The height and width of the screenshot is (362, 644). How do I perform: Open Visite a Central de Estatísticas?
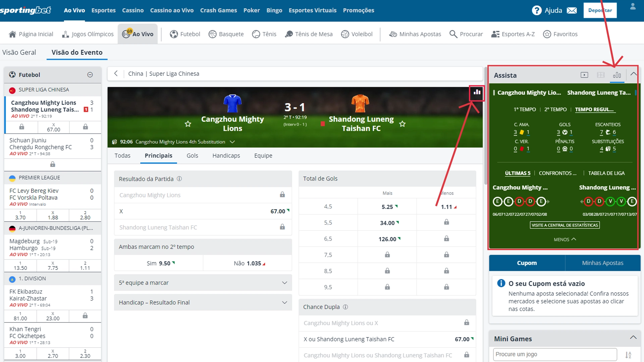coord(565,225)
